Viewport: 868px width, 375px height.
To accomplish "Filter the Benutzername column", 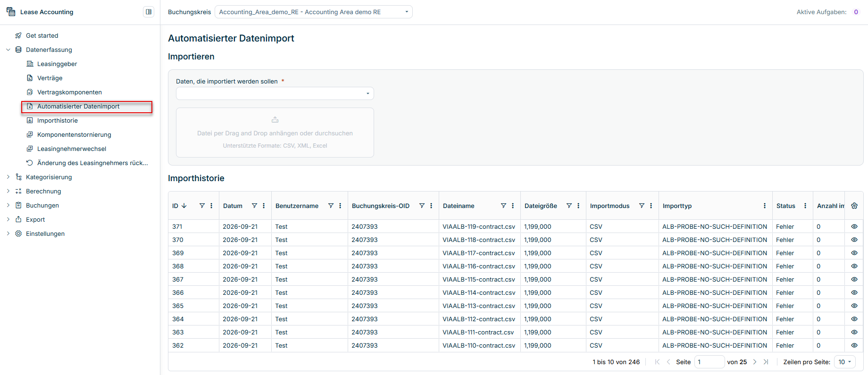I will click(331, 206).
